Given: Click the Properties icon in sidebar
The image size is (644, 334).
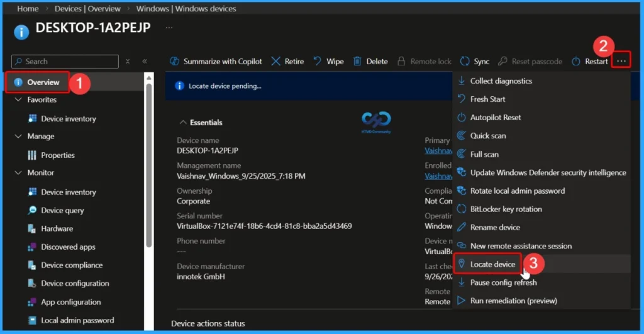Looking at the screenshot, I should pyautogui.click(x=32, y=155).
